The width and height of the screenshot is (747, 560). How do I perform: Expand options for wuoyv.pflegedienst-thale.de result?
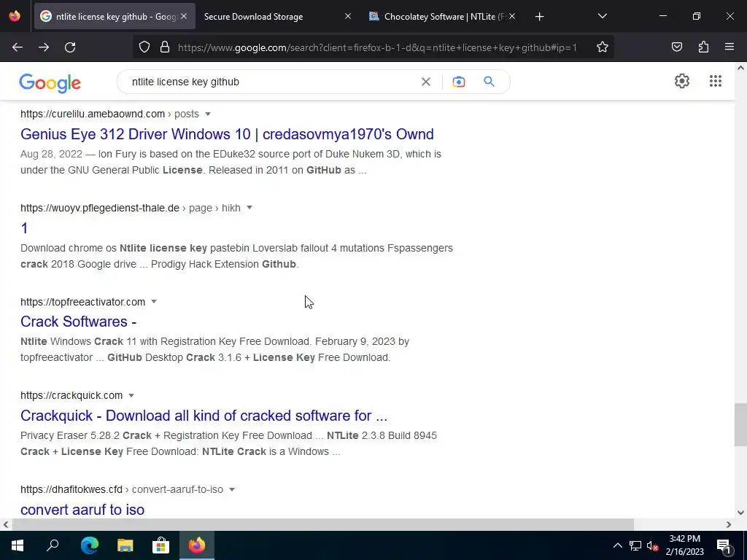pyautogui.click(x=249, y=208)
